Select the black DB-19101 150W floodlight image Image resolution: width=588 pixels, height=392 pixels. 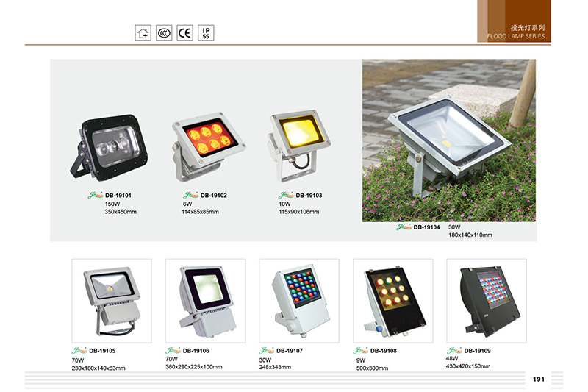click(109, 147)
